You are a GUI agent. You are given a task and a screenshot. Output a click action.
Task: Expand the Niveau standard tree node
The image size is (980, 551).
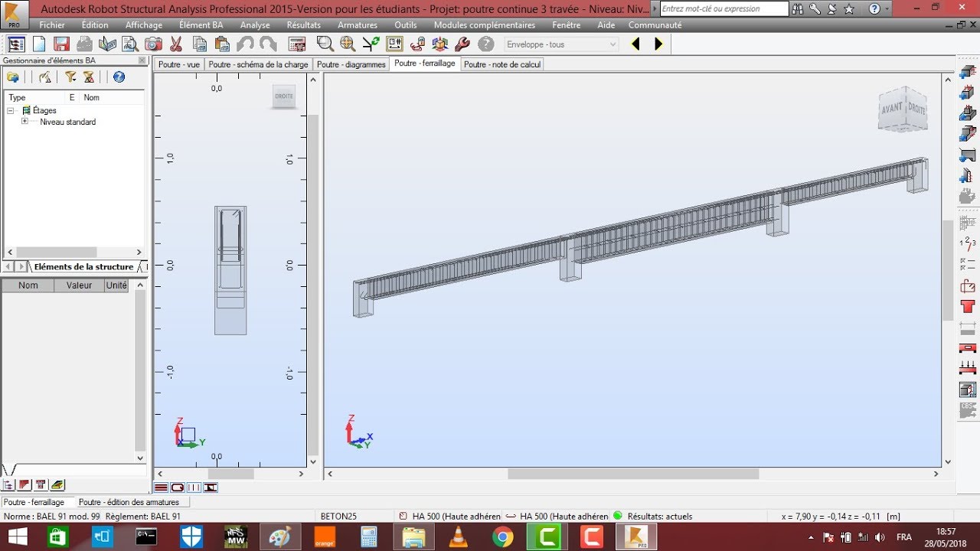[25, 122]
